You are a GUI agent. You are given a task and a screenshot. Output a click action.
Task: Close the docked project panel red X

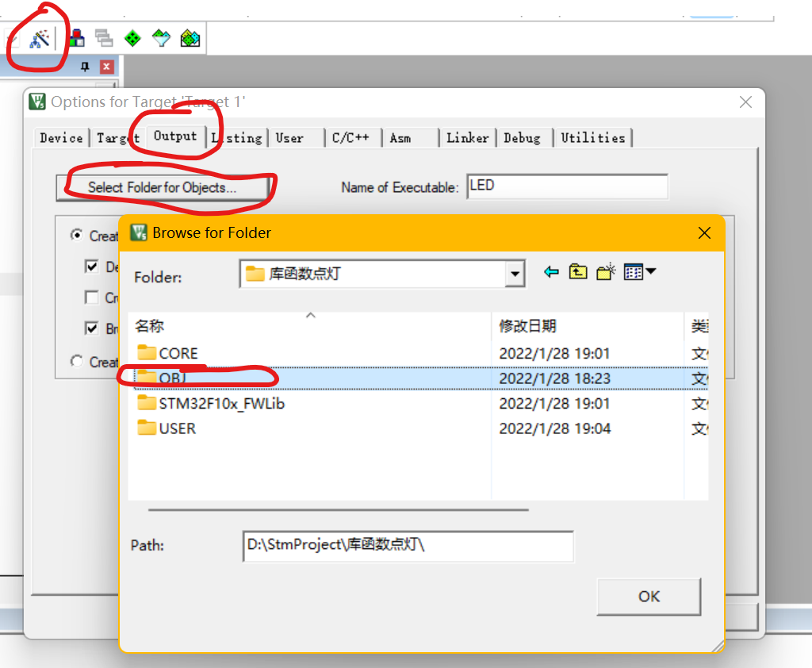pyautogui.click(x=107, y=67)
